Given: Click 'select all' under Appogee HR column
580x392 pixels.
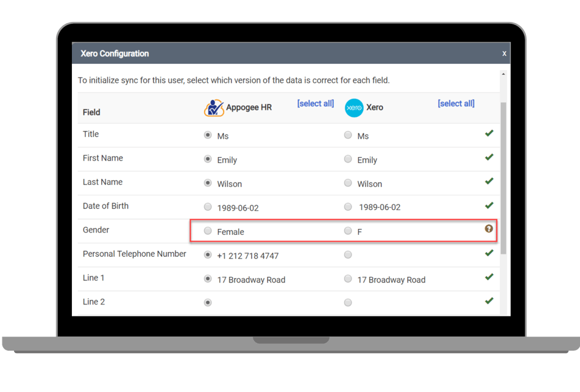Looking at the screenshot, I should click(315, 103).
